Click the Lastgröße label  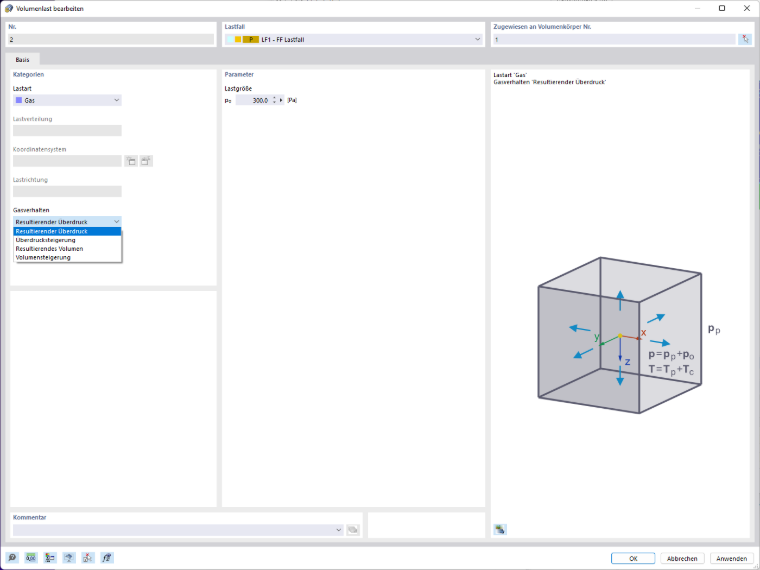coord(238,88)
